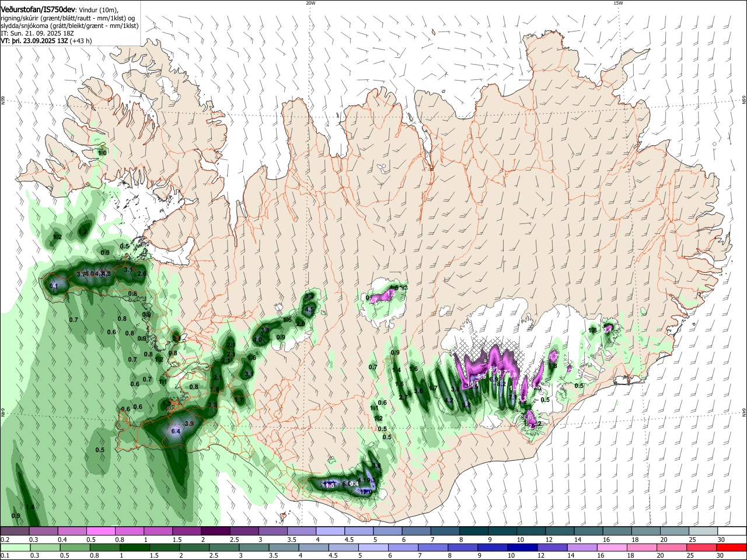Select the light grey 25 swatch in the upper legend

click(x=704, y=531)
